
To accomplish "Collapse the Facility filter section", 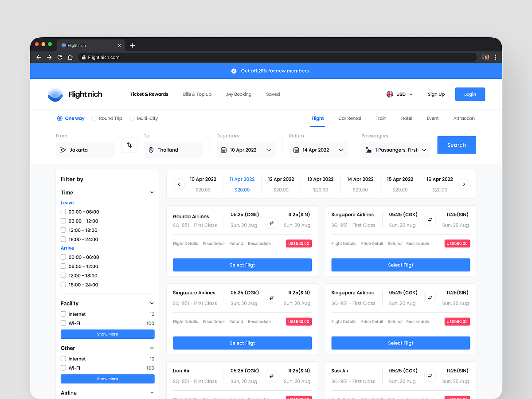I will (x=152, y=303).
